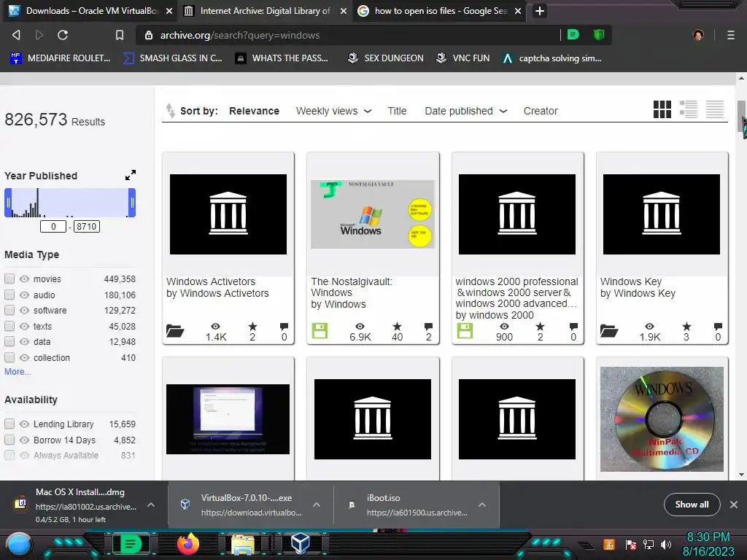The width and height of the screenshot is (747, 560).
Task: Open the green shield extension icon
Action: point(599,35)
